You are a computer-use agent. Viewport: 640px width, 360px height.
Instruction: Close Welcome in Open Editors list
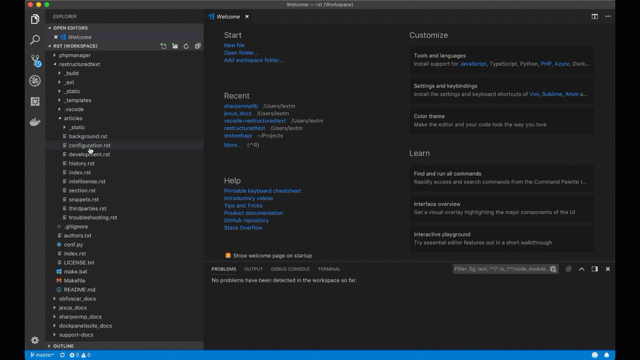coord(56,37)
